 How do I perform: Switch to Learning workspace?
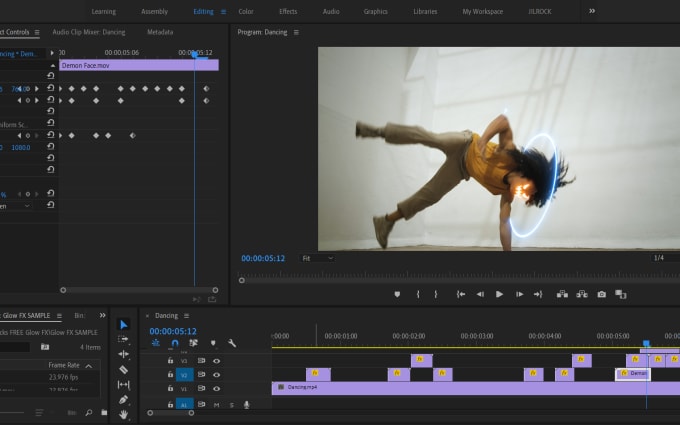coord(104,12)
